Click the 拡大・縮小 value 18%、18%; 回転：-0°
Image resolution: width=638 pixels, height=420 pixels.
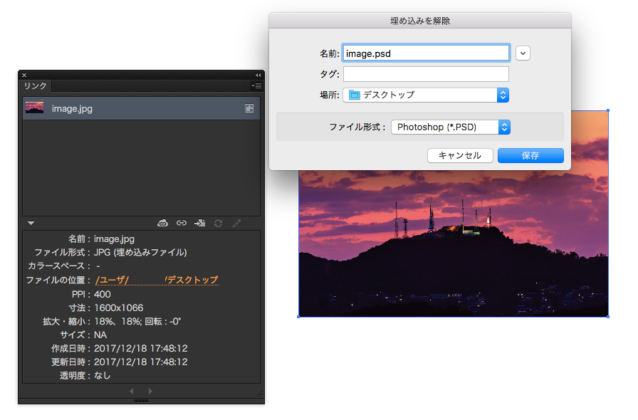(x=138, y=322)
